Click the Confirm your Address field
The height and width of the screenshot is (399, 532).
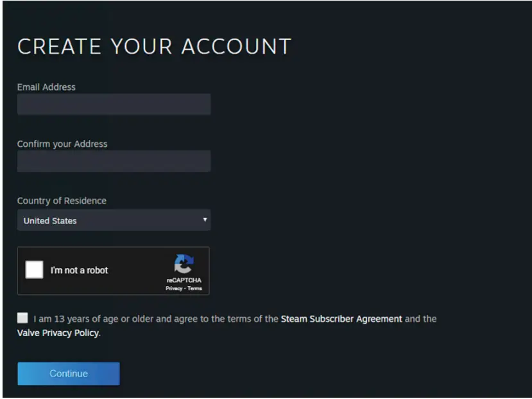click(x=114, y=161)
